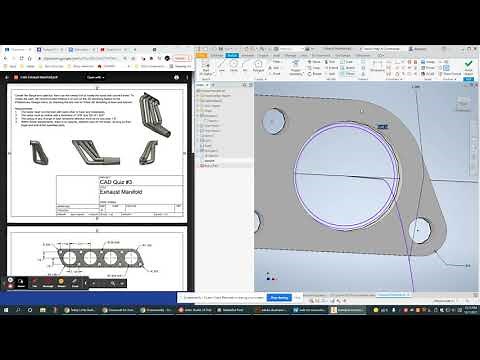Click the zoom magnifier in the PDF page controls

(113, 283)
